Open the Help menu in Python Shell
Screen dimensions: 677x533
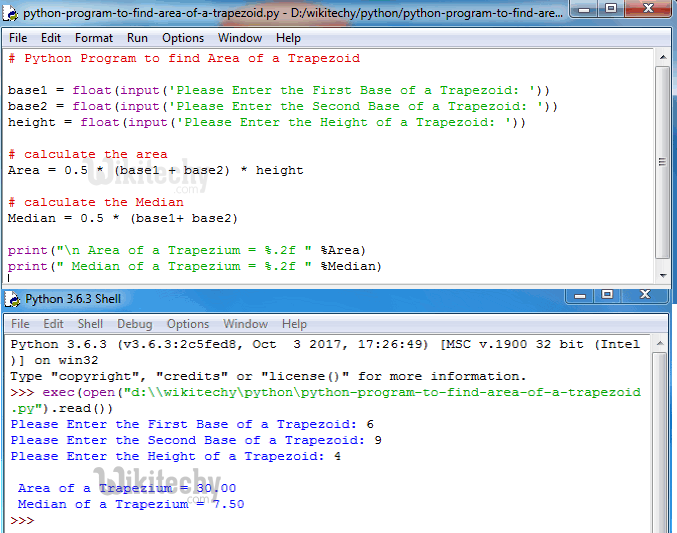(x=294, y=324)
